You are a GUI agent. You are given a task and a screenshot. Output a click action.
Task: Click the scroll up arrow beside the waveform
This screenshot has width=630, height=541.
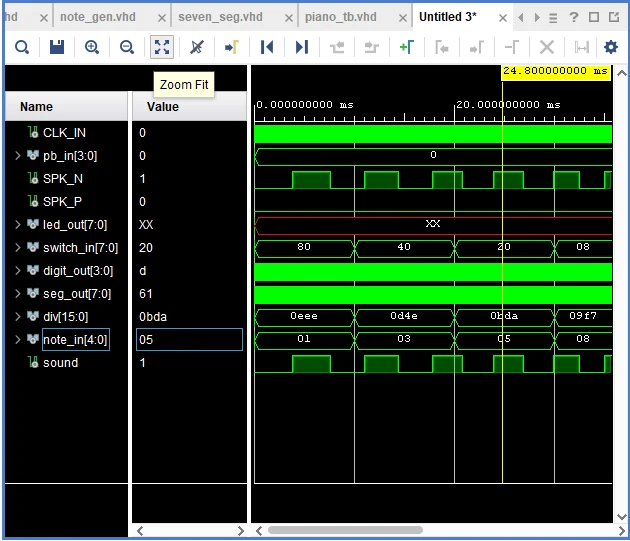tap(622, 73)
